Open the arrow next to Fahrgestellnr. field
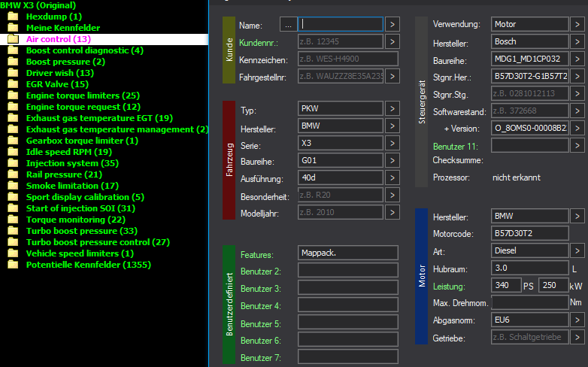588x367 pixels. [x=393, y=76]
